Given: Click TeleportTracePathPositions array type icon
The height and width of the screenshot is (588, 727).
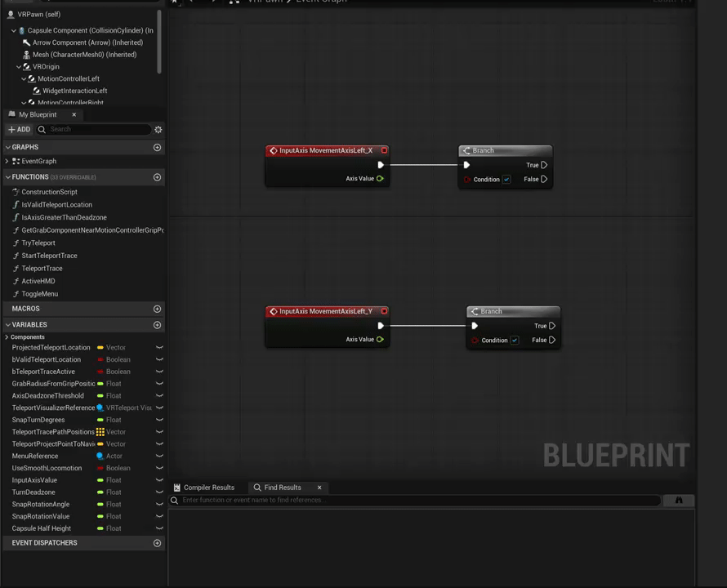Looking at the screenshot, I should point(100,432).
